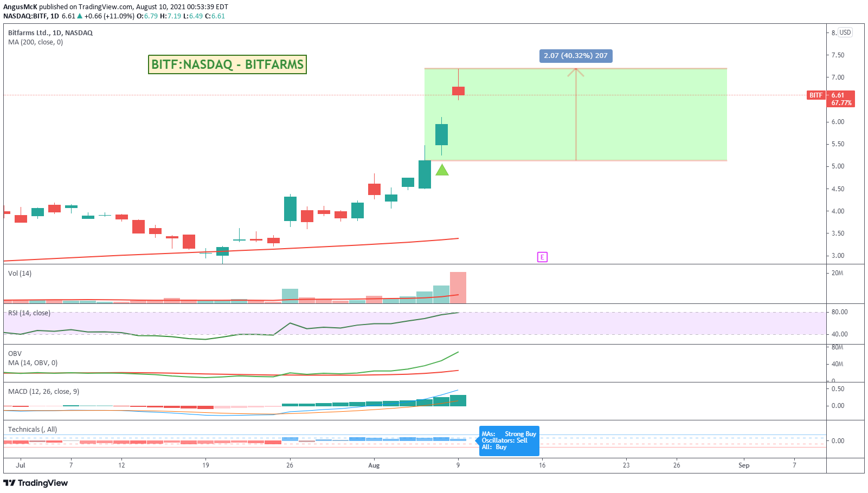The height and width of the screenshot is (493, 868).
Task: Click the 2.07 (40.32%) 207 measurement label
Action: pos(576,56)
